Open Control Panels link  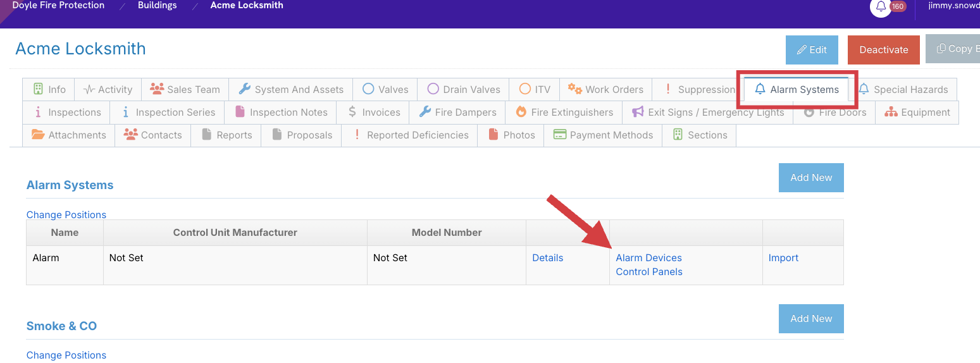(649, 272)
